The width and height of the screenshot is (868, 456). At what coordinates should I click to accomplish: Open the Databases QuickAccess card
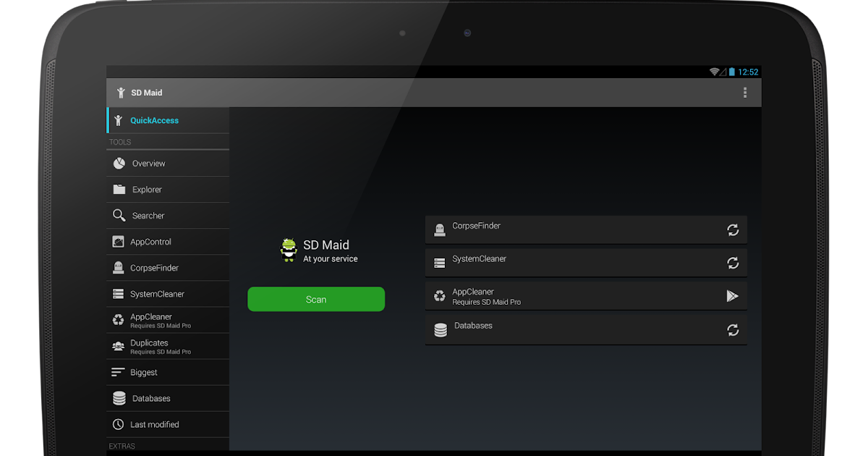pyautogui.click(x=586, y=329)
